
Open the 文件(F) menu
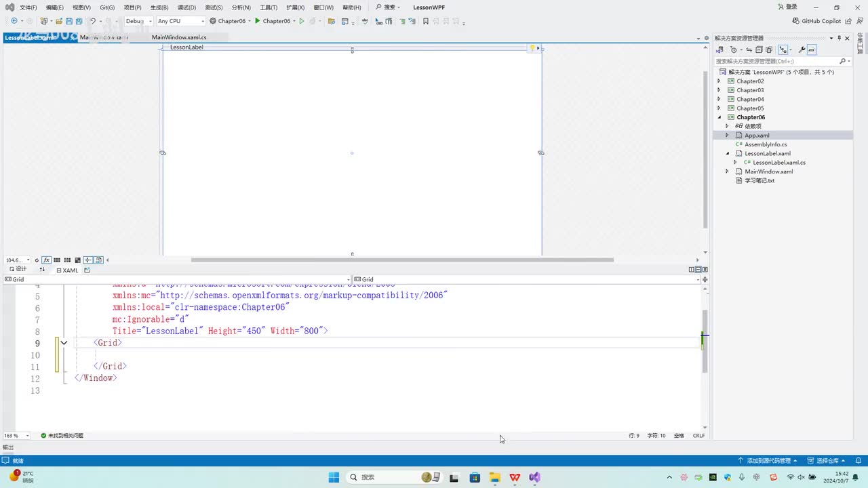pyautogui.click(x=28, y=7)
